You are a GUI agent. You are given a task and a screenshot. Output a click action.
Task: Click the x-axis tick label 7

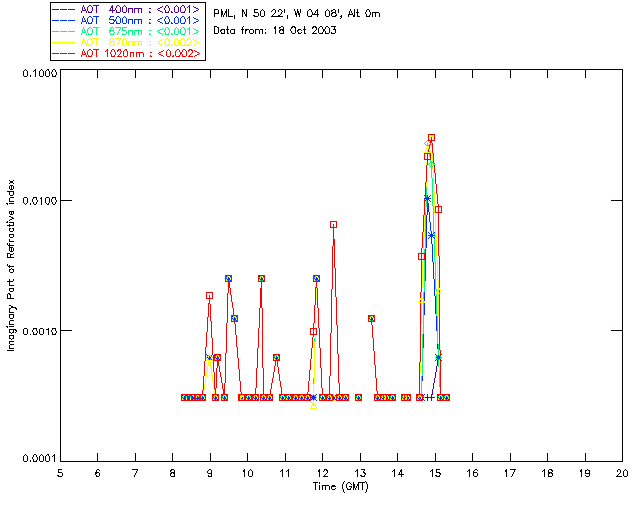pyautogui.click(x=135, y=474)
